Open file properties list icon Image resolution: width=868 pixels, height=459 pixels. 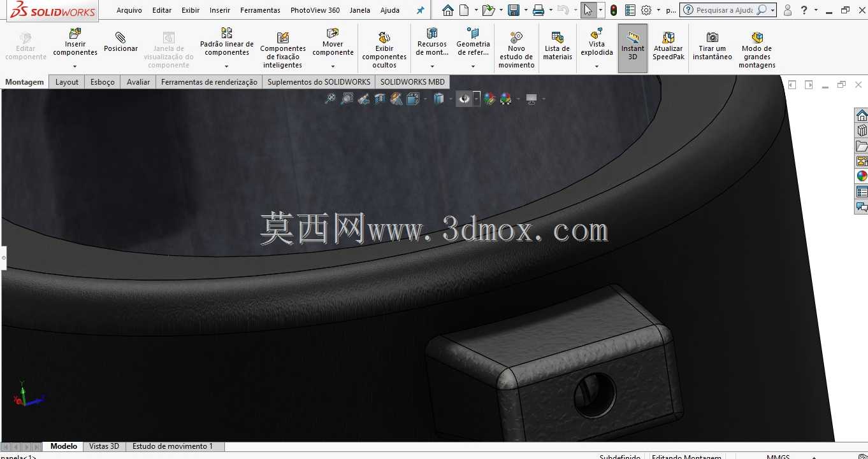(630, 10)
